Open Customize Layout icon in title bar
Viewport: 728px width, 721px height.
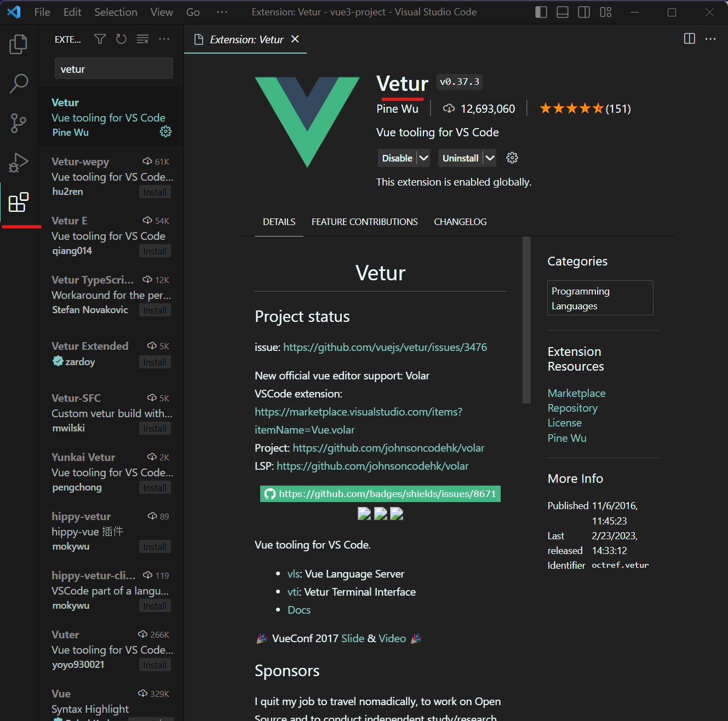click(605, 12)
